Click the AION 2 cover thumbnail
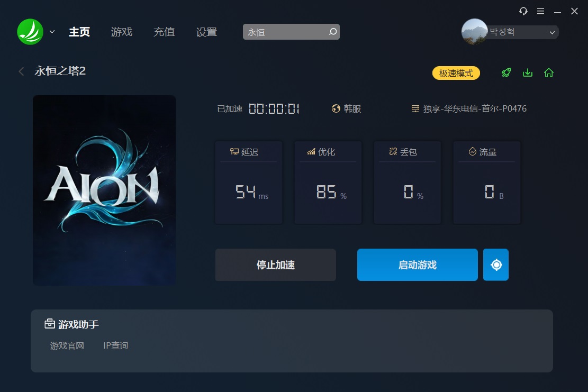 (104, 190)
